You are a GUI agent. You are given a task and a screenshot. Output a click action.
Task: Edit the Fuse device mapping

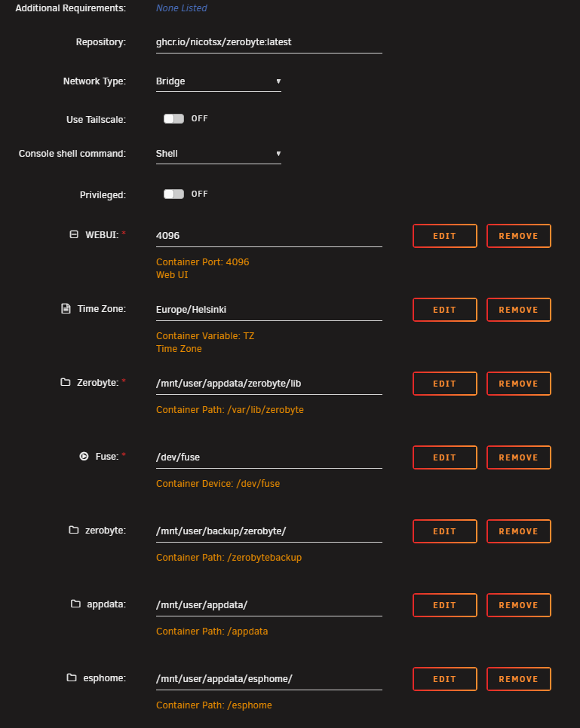(444, 457)
